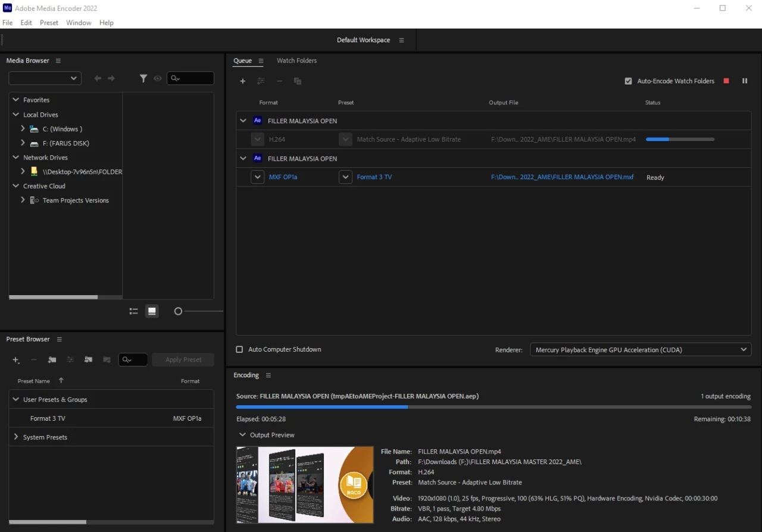Click the Ae icon of first queue item
The width and height of the screenshot is (762, 532).
point(257,120)
